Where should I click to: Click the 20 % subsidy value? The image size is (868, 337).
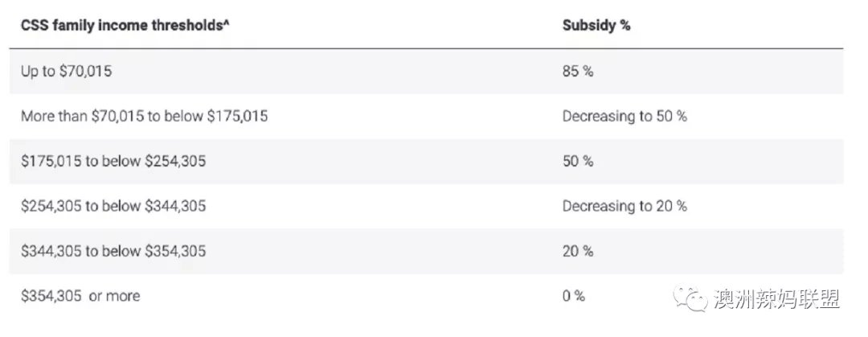(x=578, y=251)
